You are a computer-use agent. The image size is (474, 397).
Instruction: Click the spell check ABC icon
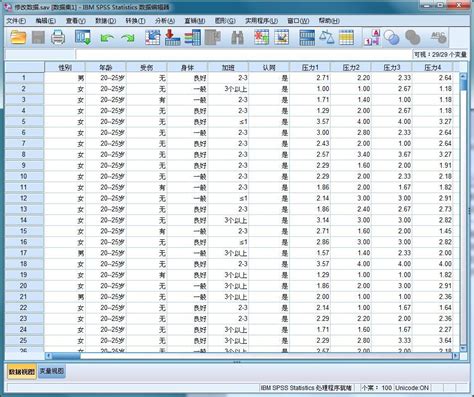(x=439, y=37)
